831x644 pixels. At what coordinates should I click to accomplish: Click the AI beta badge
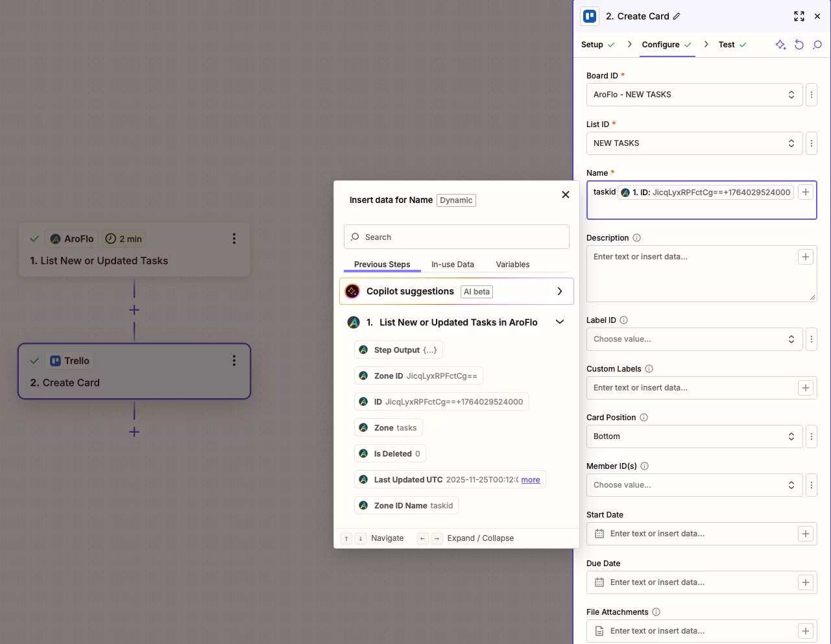pyautogui.click(x=477, y=292)
